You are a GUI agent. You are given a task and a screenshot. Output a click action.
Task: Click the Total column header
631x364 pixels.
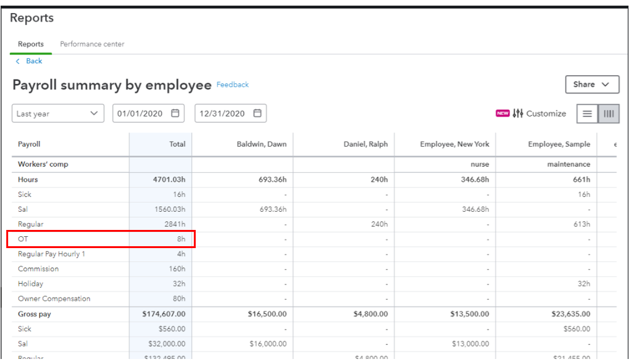[177, 144]
